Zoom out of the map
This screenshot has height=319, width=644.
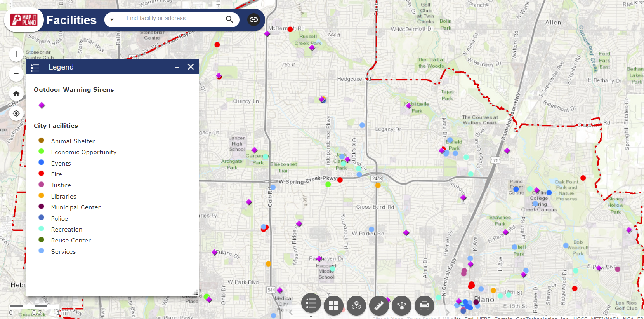[x=16, y=73]
